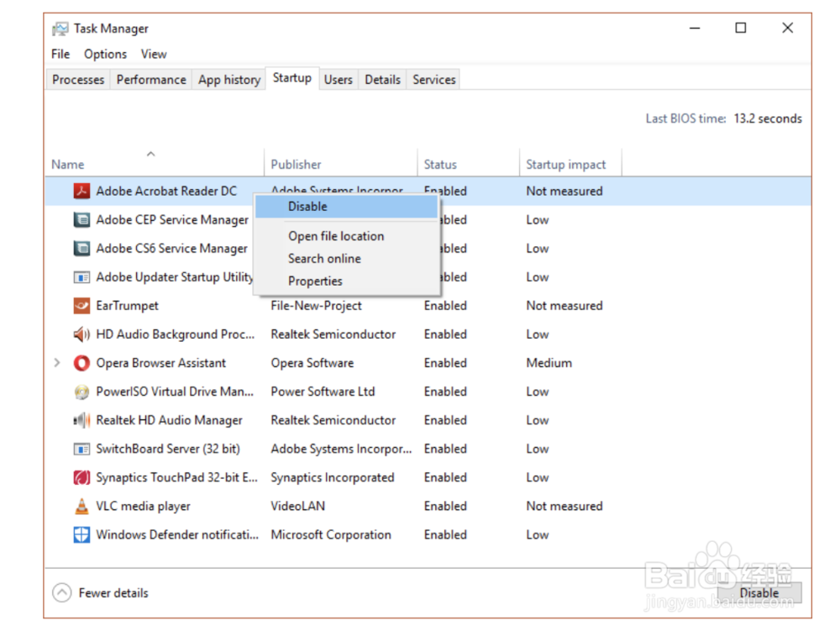This screenshot has width=840, height=631.
Task: Click the Adobe CS6 Service Manager icon
Action: tap(81, 248)
